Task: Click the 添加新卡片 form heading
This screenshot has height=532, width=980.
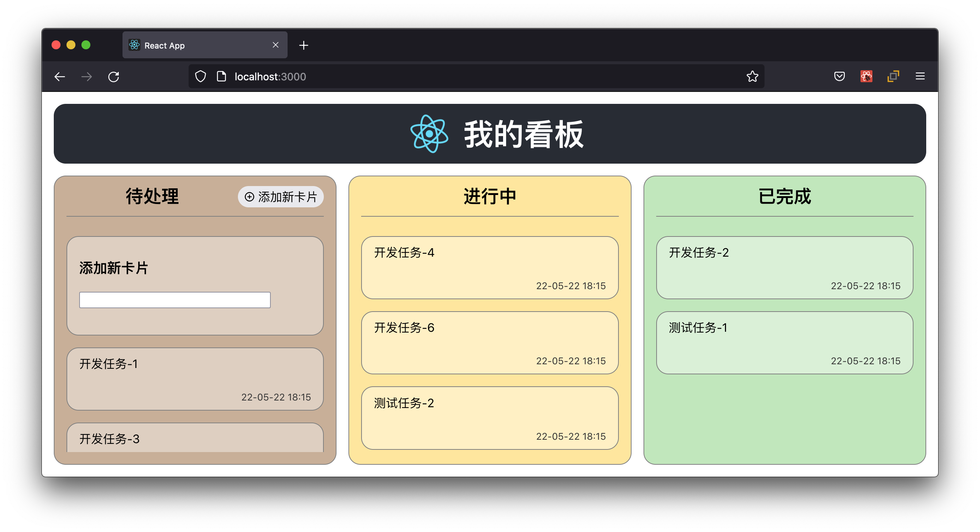Action: click(113, 268)
